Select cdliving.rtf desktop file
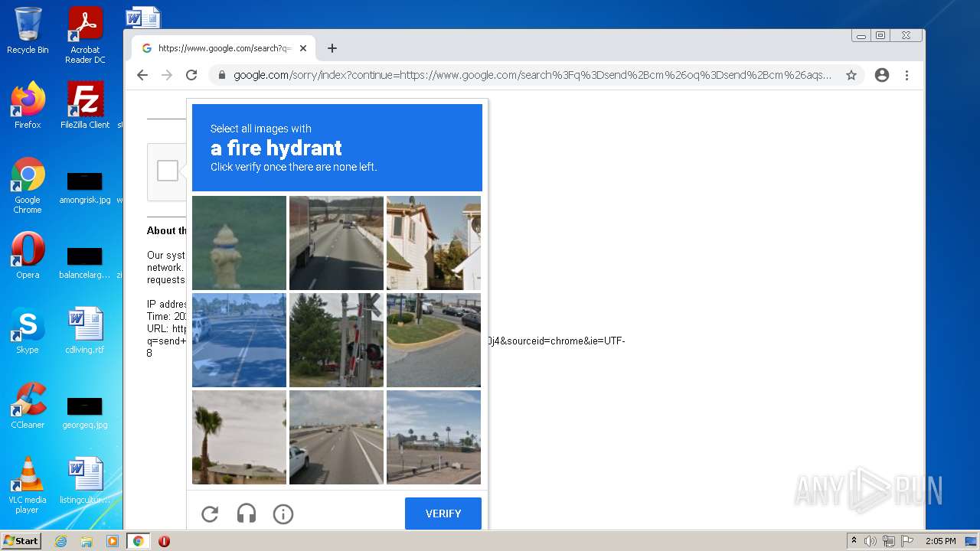 (85, 331)
